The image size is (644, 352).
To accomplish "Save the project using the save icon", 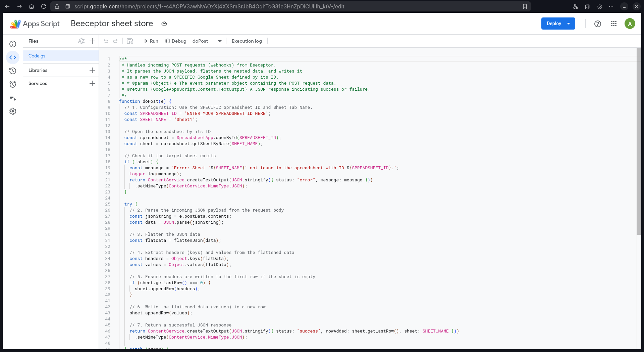I will (130, 41).
